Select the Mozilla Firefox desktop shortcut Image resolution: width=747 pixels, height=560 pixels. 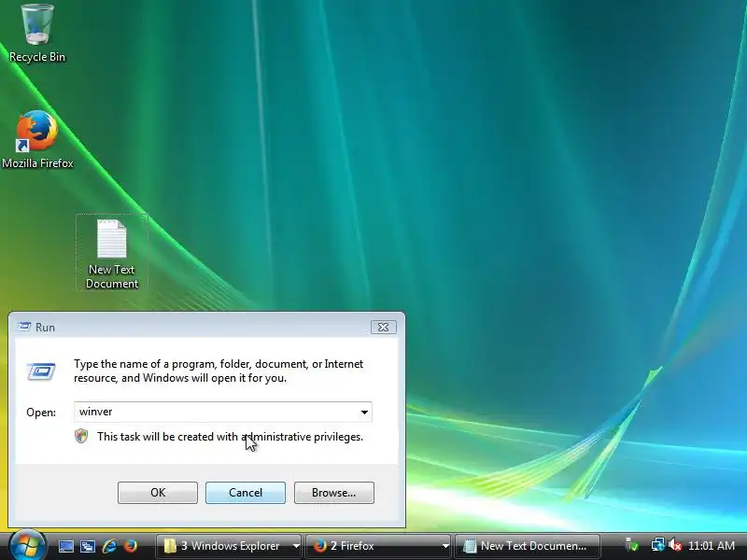(x=37, y=139)
